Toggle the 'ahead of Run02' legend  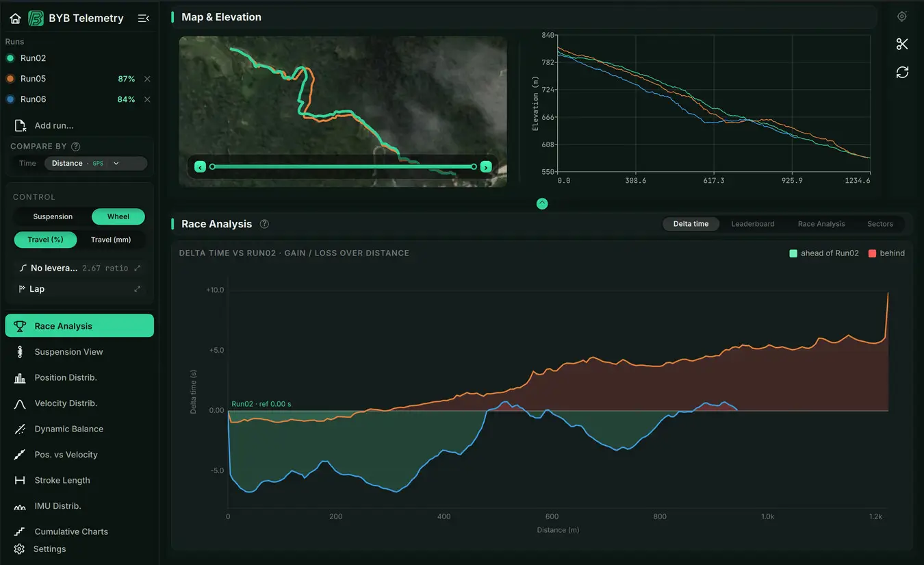coord(824,253)
